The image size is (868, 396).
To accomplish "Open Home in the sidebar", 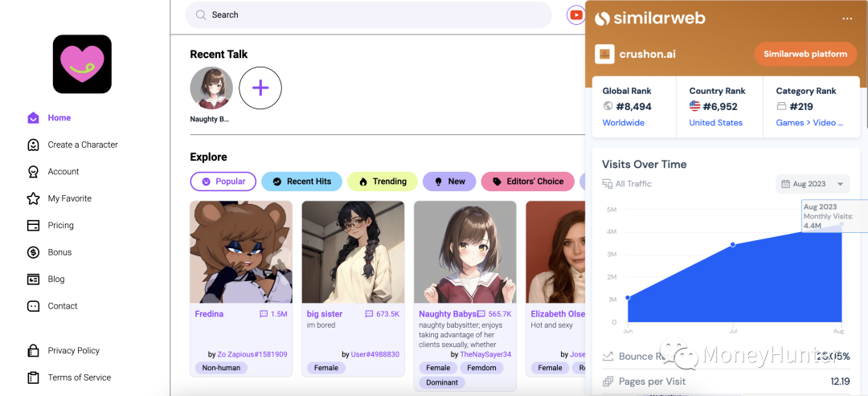I will (x=59, y=118).
